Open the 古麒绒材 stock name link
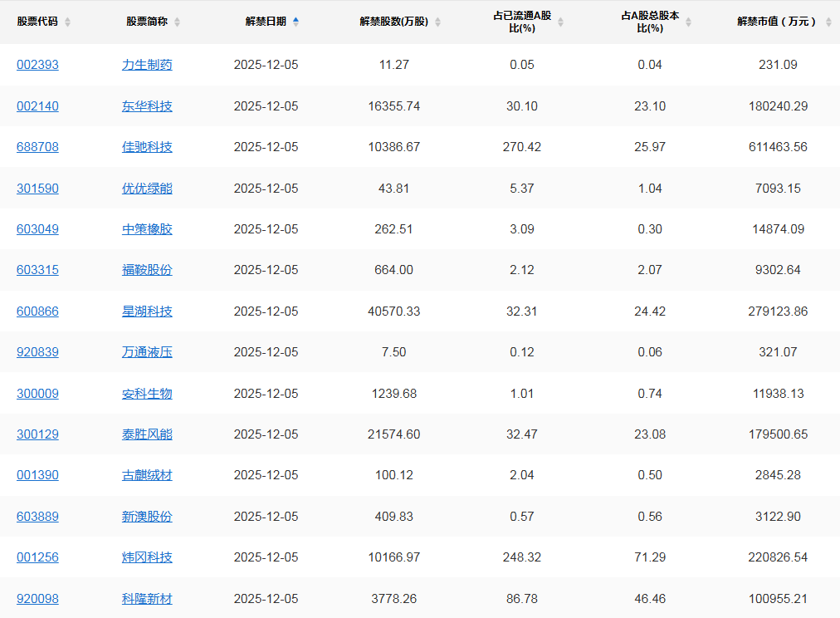This screenshot has width=840, height=618. click(147, 475)
